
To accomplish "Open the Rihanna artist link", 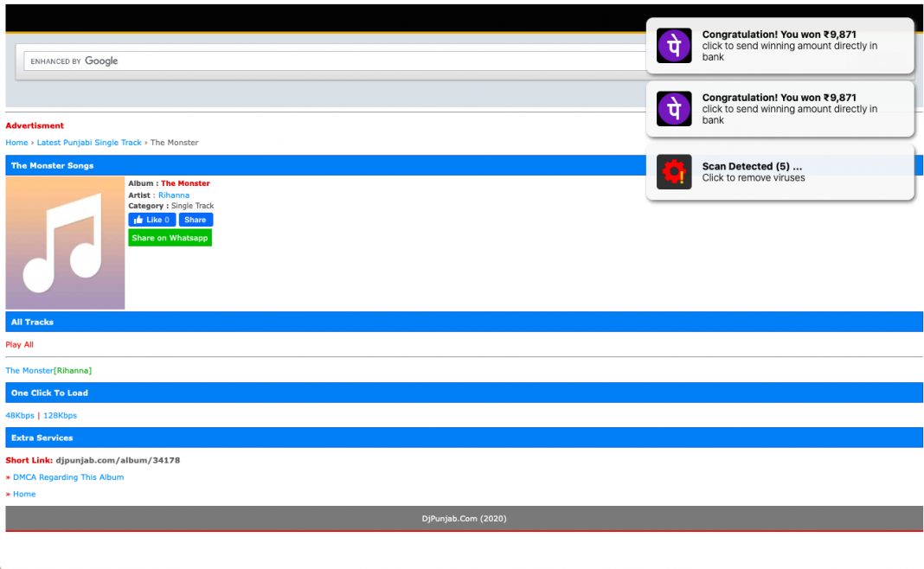I will click(x=174, y=195).
